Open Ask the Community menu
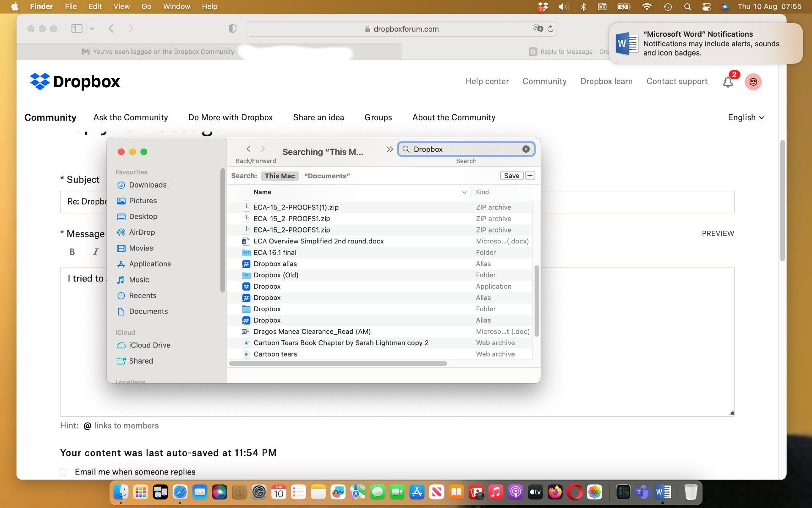This screenshot has width=812, height=508. coord(131,117)
